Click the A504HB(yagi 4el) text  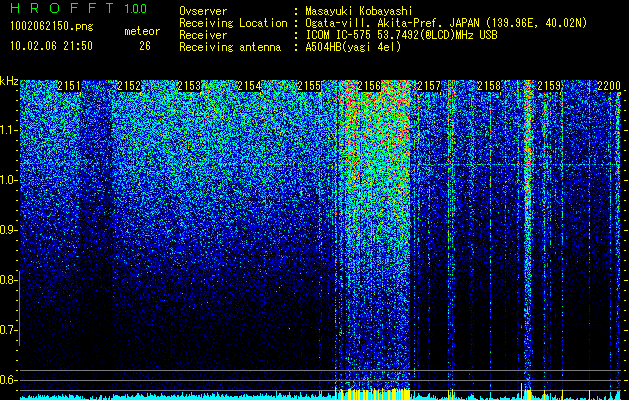click(353, 47)
